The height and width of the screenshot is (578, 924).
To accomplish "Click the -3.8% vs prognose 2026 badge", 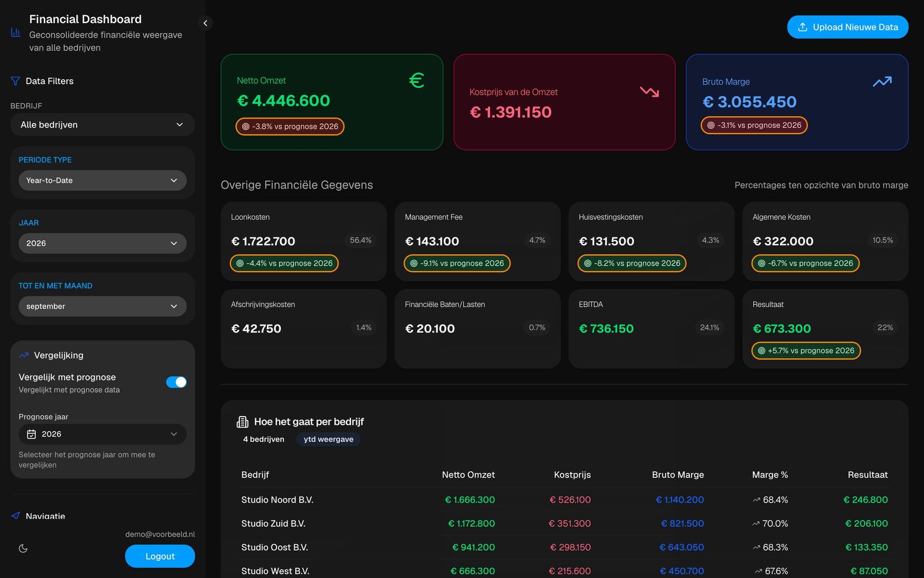I will point(290,126).
